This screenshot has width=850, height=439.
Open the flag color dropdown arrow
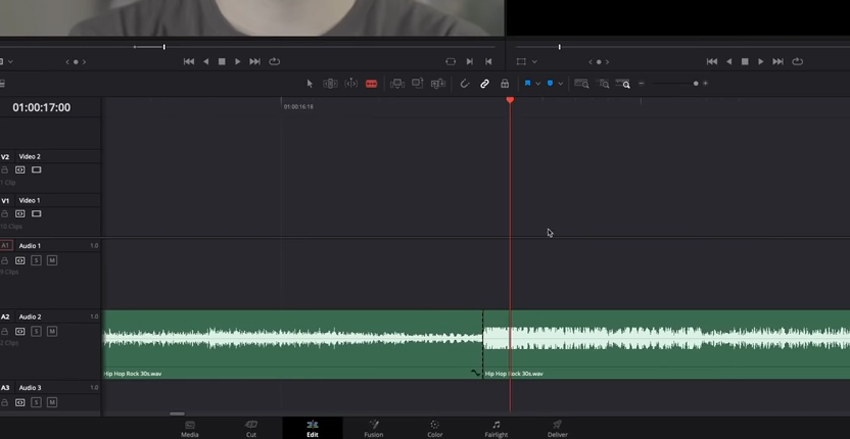538,84
